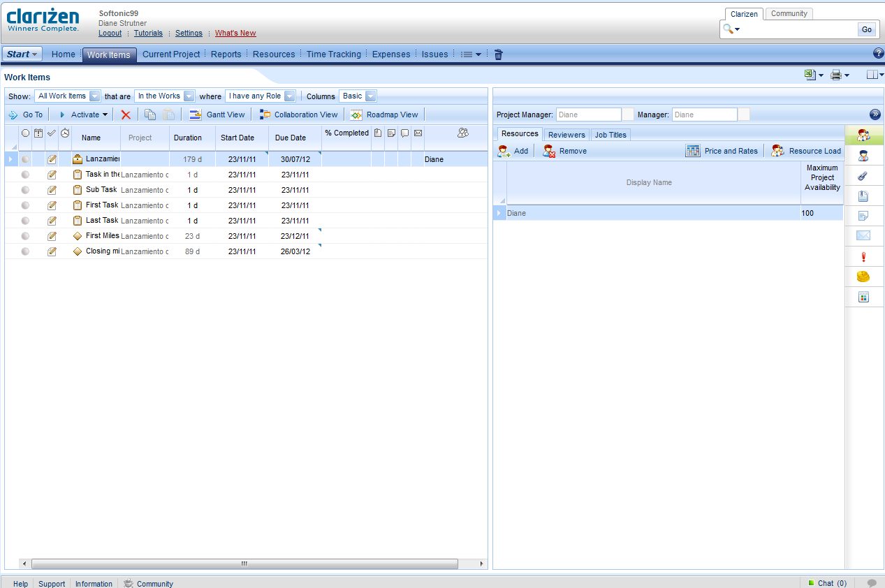Open the paperclip links panel in sidebar
The image size is (885, 588).
point(863,176)
